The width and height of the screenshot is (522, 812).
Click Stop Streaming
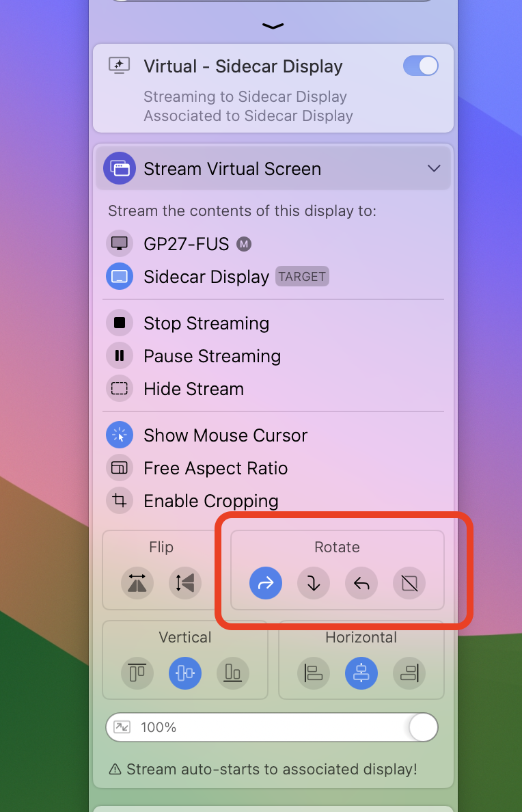(206, 323)
